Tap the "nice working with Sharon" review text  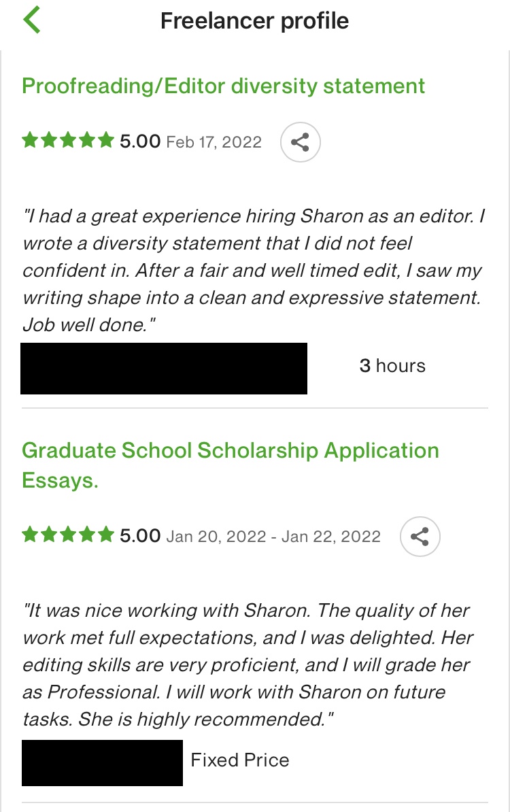tap(248, 665)
